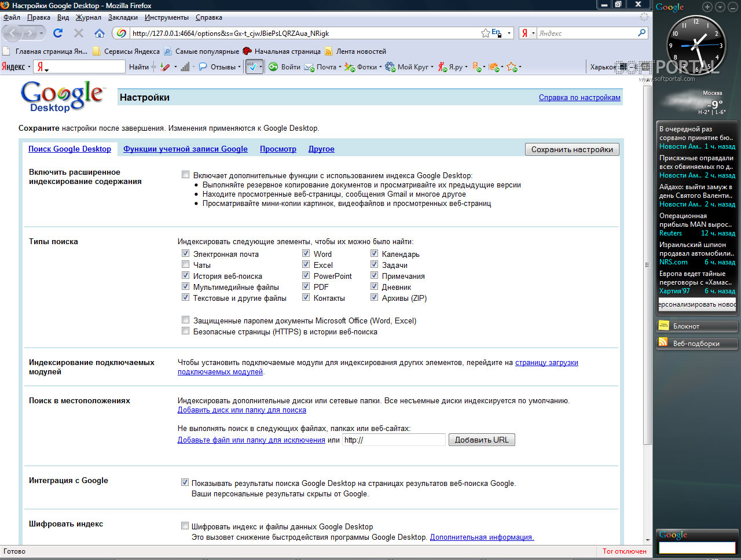Stop loading with the X toolbar icon
Image resolution: width=741 pixels, height=560 pixels.
(x=79, y=33)
